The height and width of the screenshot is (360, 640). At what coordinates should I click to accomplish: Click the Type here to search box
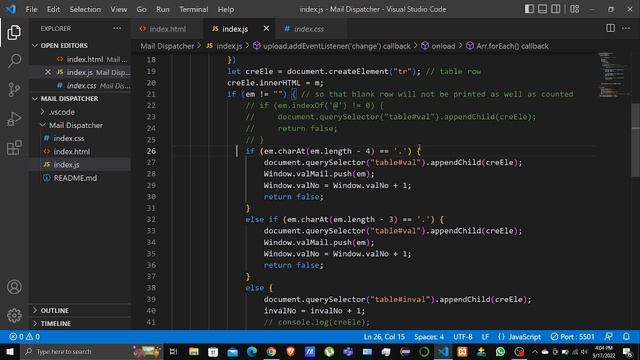[x=91, y=351]
